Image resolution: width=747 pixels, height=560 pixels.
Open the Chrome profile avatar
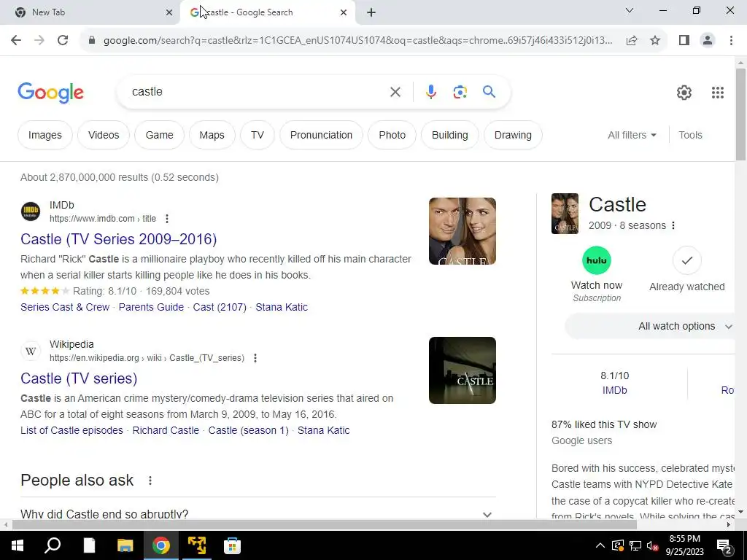[708, 41]
